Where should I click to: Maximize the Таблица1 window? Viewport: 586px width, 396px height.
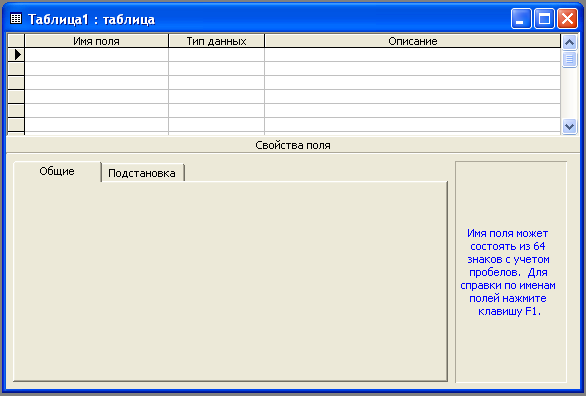544,19
